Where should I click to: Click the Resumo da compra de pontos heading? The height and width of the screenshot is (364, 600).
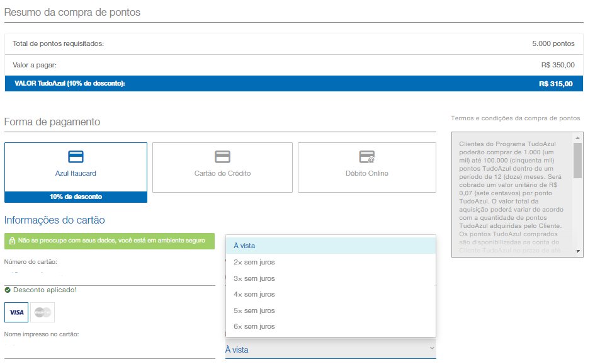pos(72,12)
